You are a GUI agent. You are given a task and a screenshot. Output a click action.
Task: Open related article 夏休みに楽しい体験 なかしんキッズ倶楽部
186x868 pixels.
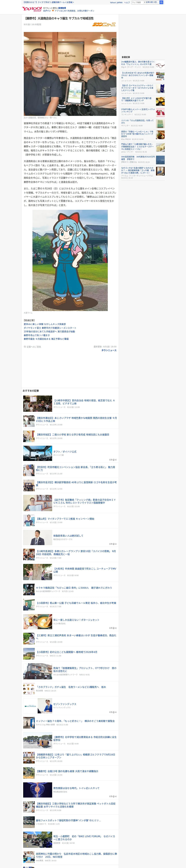click(x=45, y=324)
